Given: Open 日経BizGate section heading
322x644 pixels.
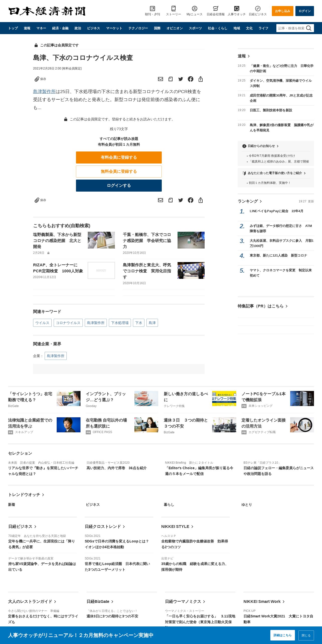Looking at the screenshot, I should click(100, 601).
